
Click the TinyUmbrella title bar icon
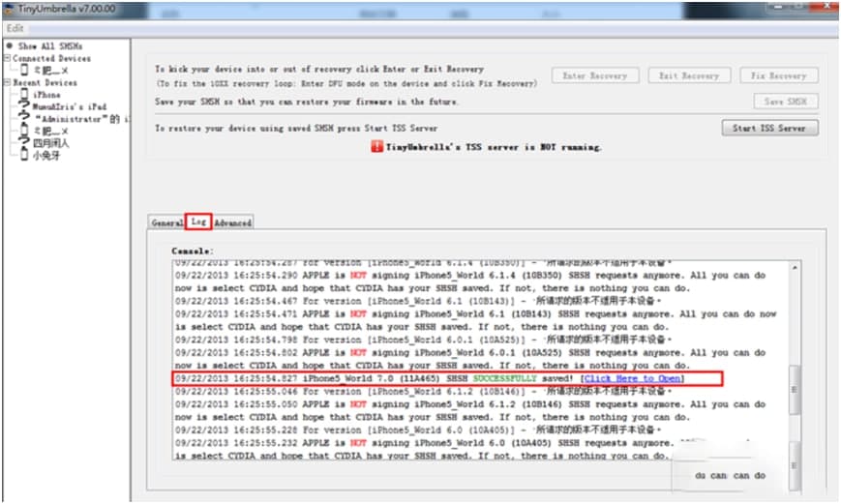point(9,9)
